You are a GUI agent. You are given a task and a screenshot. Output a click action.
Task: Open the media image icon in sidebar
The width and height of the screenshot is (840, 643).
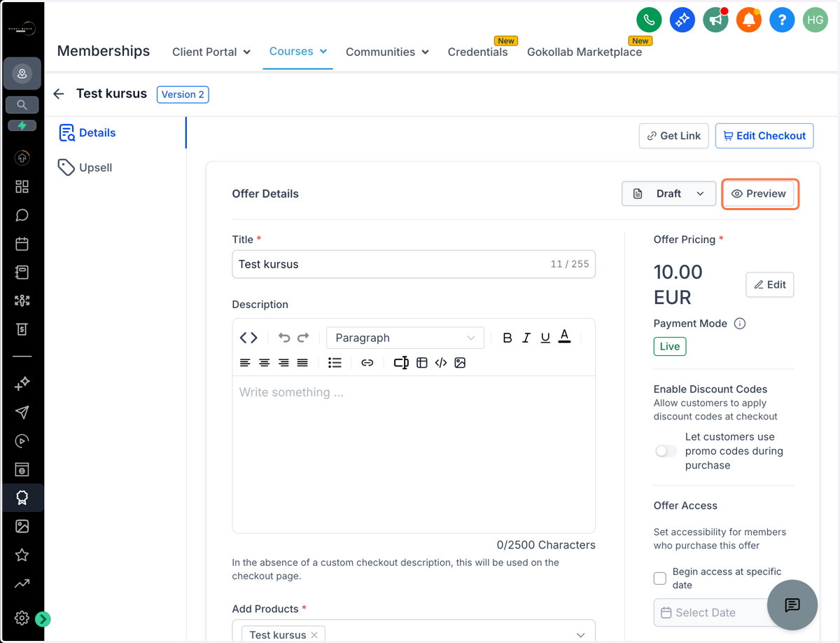pos(22,526)
